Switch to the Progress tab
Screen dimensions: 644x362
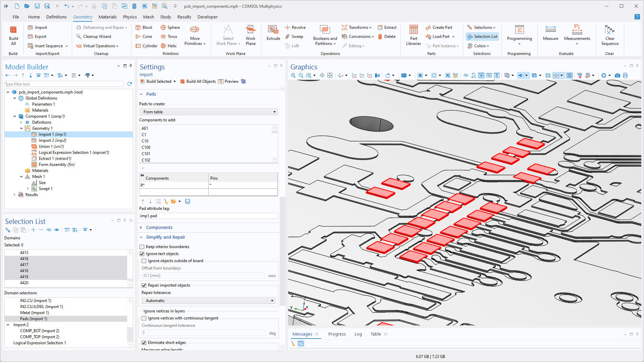point(337,334)
